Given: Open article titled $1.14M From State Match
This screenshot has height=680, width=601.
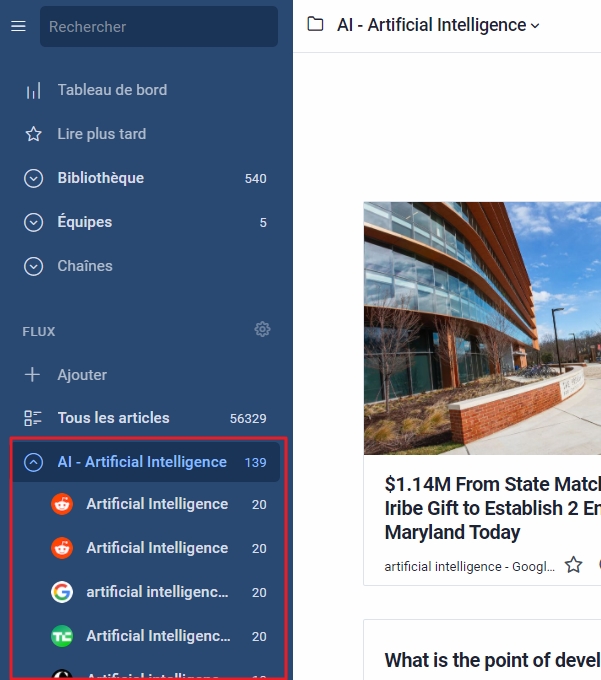Looking at the screenshot, I should coord(493,508).
